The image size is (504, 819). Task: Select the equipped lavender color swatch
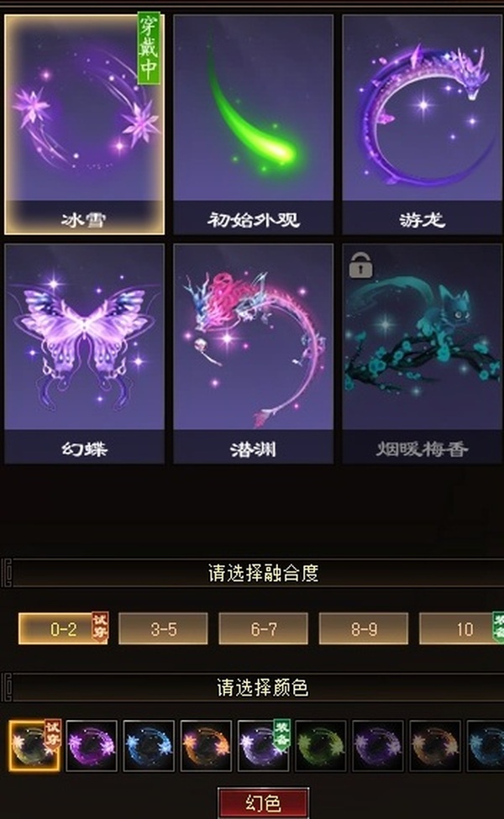263,746
